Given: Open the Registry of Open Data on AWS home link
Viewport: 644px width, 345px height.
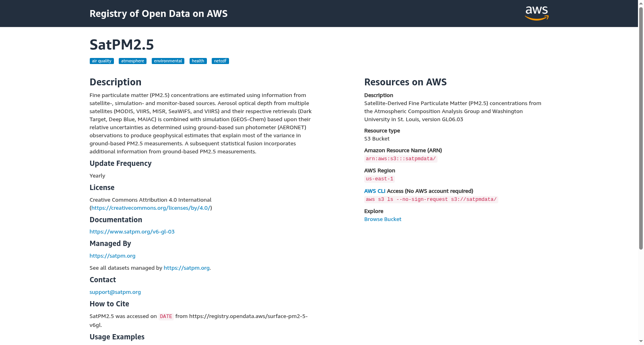Looking at the screenshot, I should click(159, 14).
